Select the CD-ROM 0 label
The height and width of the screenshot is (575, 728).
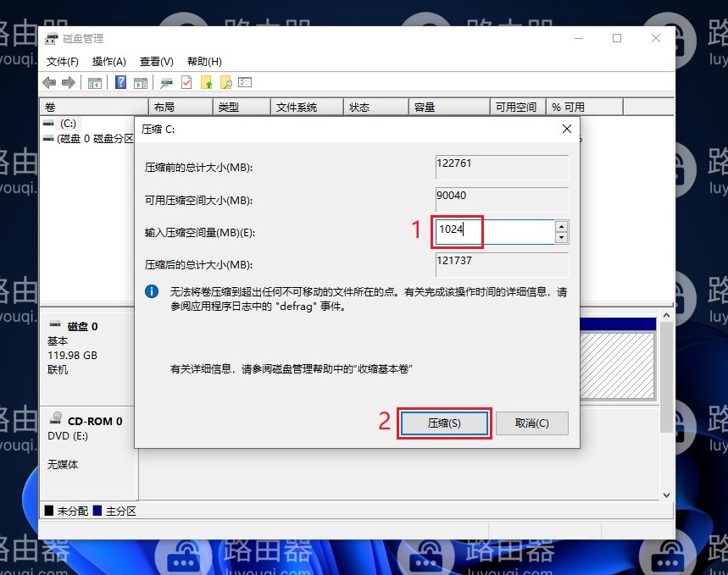click(x=95, y=422)
